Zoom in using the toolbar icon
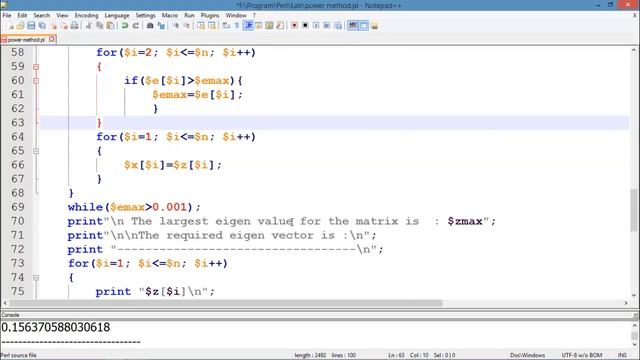The image size is (640, 360). click(175, 26)
